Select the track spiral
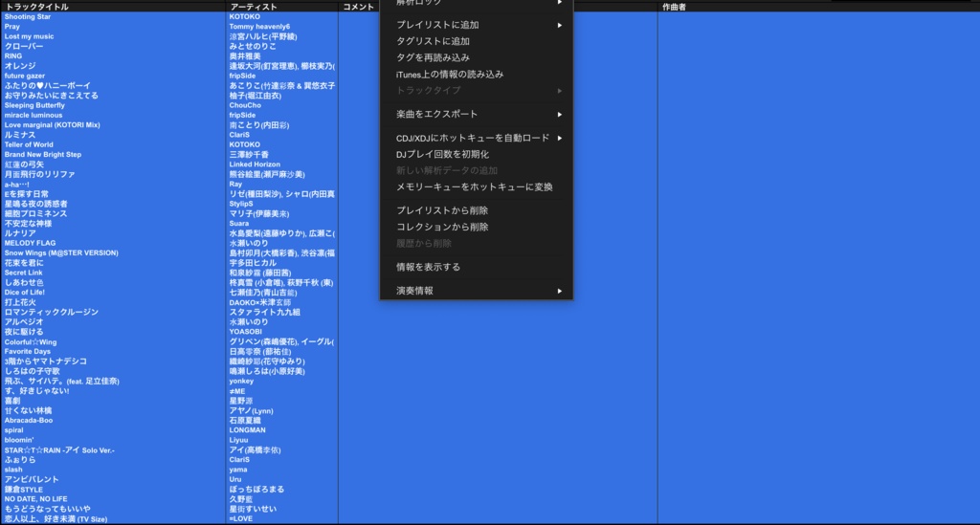The height and width of the screenshot is (525, 980). [13, 430]
